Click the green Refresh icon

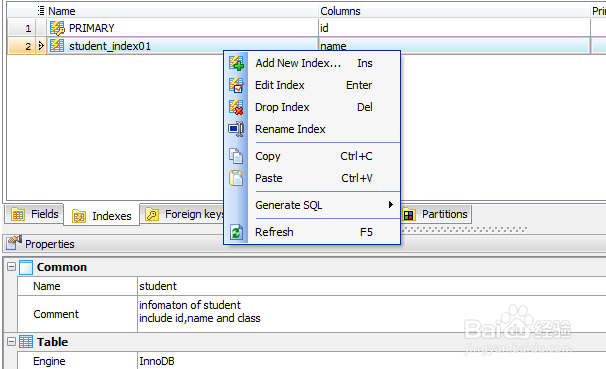(x=236, y=232)
